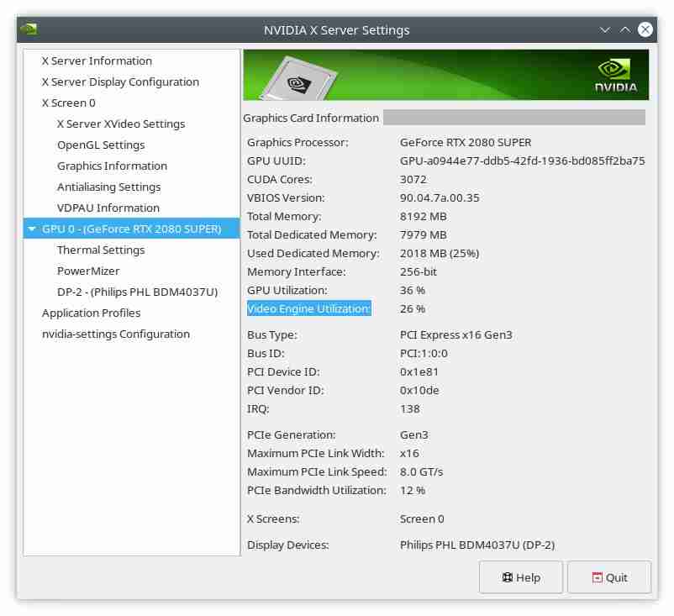Image resolution: width=674 pixels, height=616 pixels.
Task: Click the highlighted Video Engine Utilization label
Action: (x=309, y=308)
